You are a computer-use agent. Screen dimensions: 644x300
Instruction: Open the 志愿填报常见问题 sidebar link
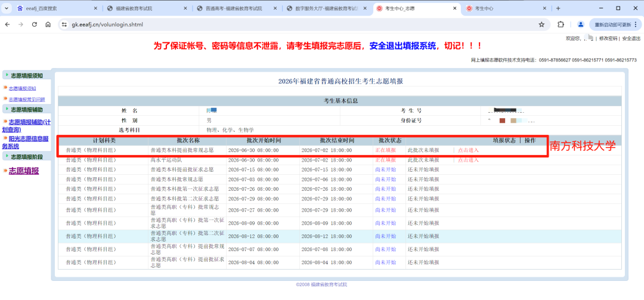(x=27, y=99)
